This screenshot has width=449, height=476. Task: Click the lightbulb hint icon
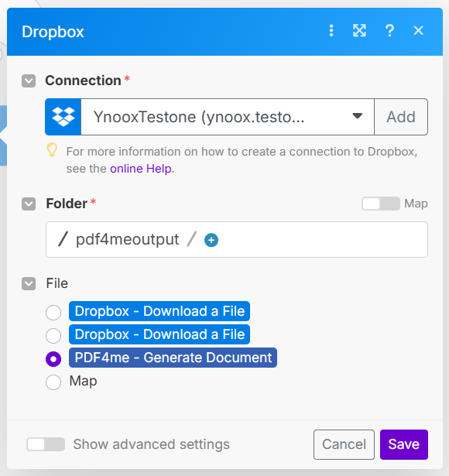[52, 149]
